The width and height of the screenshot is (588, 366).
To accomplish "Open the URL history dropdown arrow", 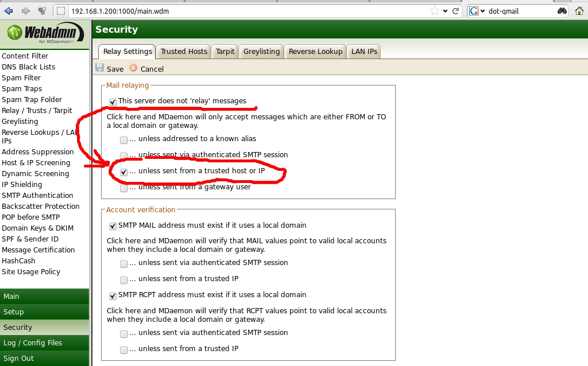I will tap(445, 11).
